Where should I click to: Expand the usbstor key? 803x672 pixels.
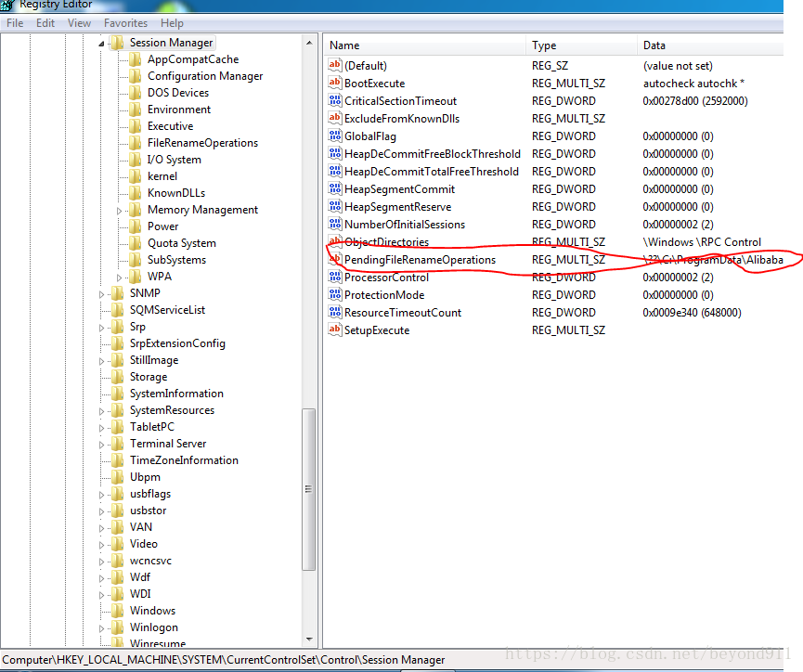click(x=101, y=511)
